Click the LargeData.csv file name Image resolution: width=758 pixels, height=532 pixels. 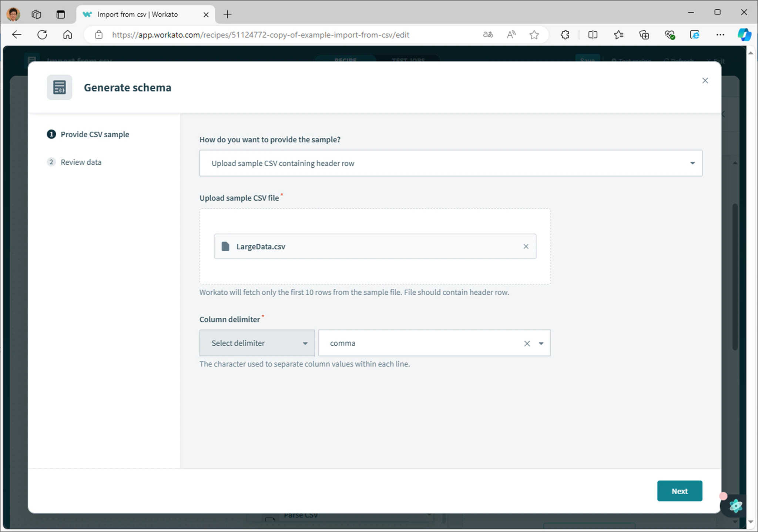[261, 247]
